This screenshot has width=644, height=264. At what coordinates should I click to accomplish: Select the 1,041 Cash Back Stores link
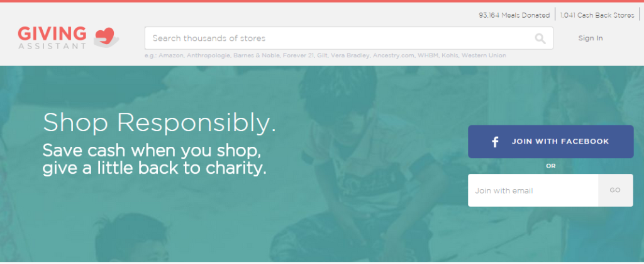click(597, 15)
